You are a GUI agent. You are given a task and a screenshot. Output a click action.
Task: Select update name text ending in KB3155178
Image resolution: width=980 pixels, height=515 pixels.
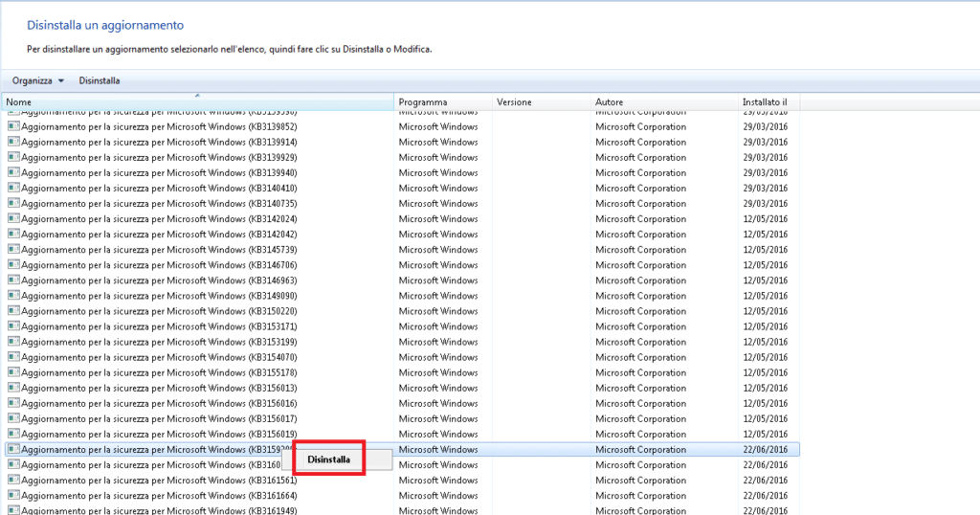pos(160,372)
